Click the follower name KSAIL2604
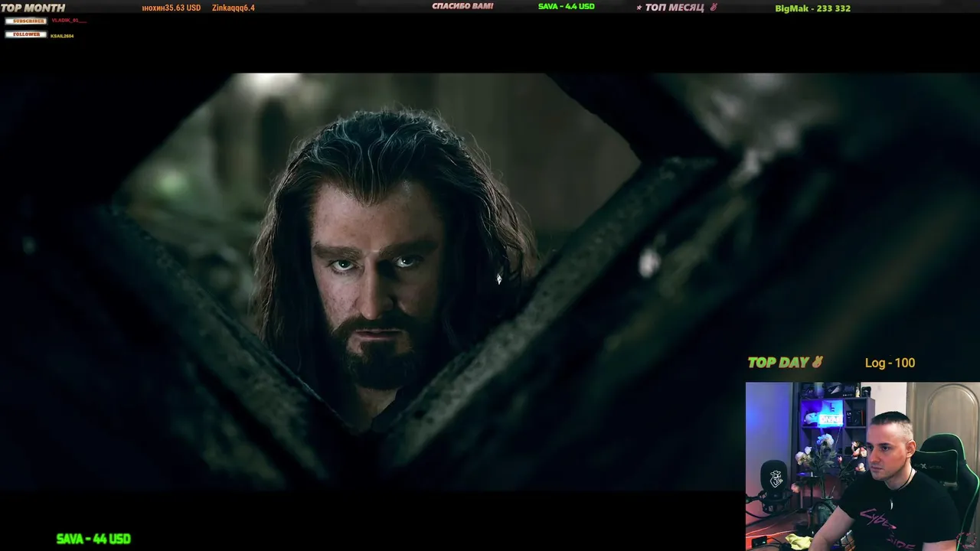 tap(62, 36)
